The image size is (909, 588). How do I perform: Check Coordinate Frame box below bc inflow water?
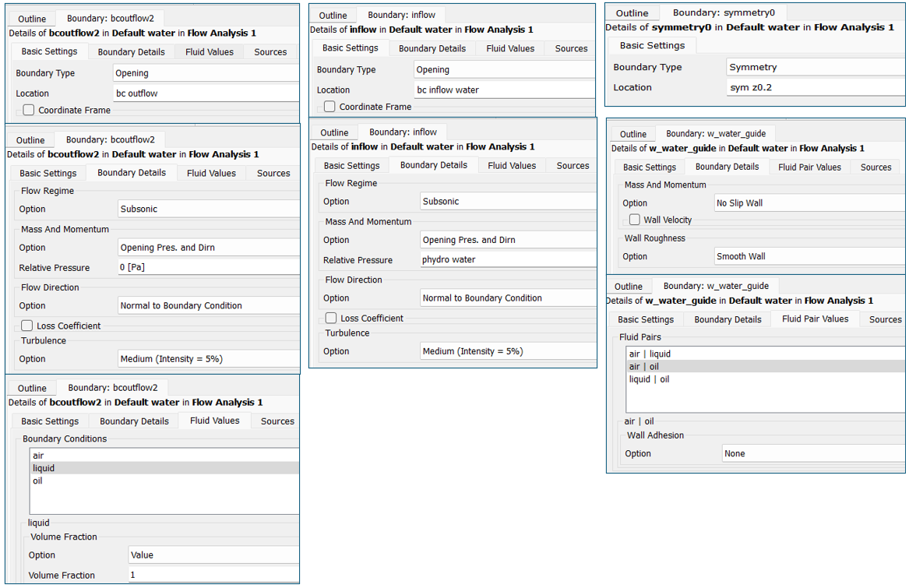point(329,107)
